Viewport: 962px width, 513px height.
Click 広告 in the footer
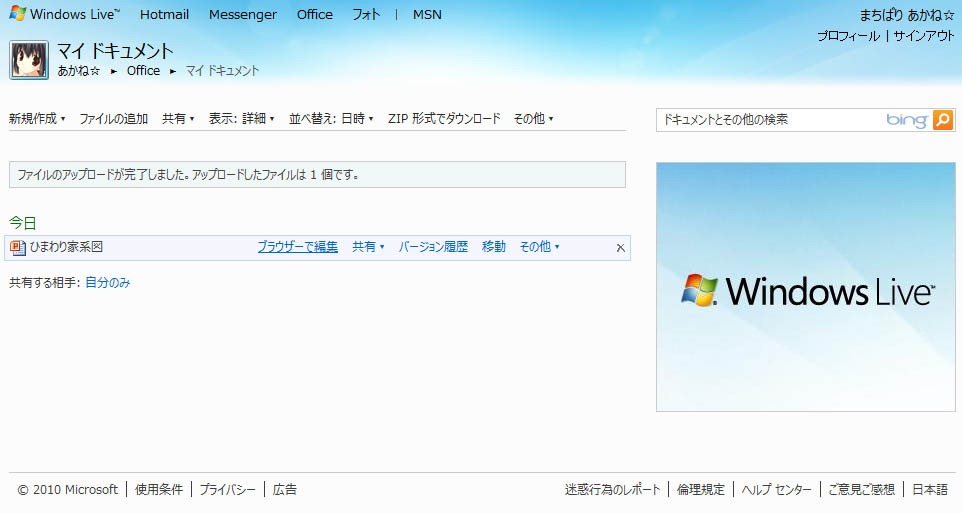(x=285, y=489)
